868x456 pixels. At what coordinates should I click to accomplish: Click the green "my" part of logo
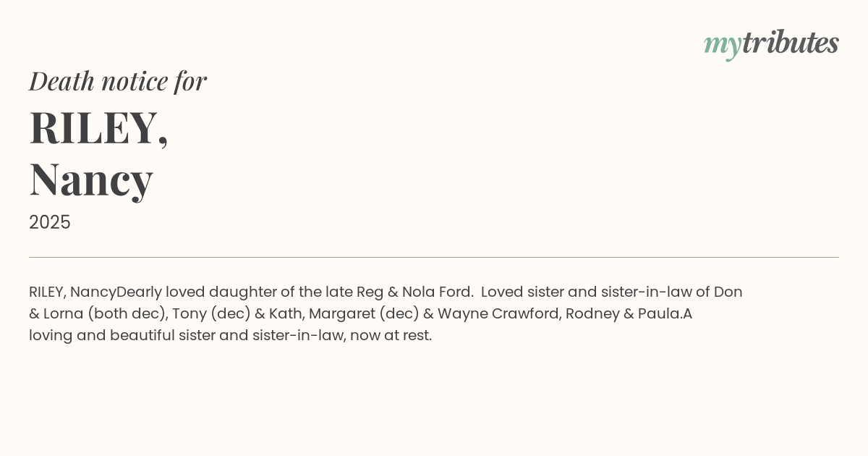point(722,45)
